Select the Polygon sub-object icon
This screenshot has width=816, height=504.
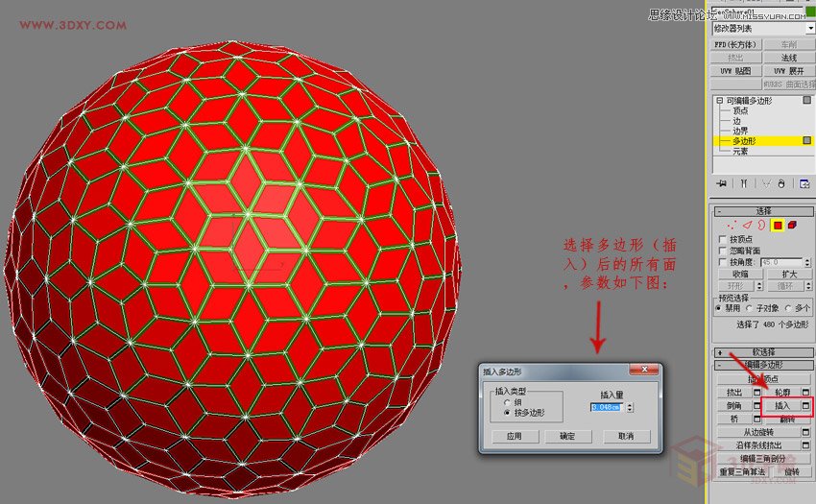click(x=778, y=226)
